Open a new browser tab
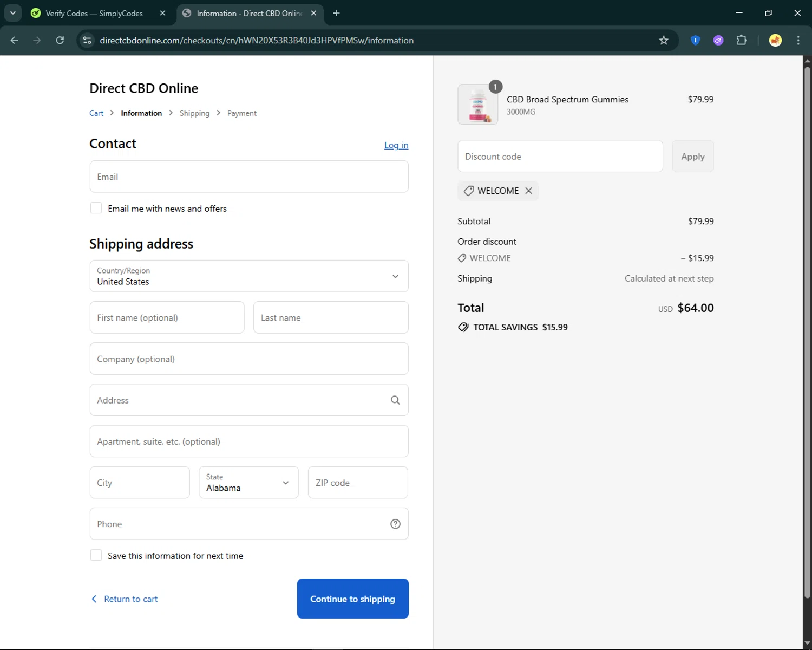 pos(336,13)
